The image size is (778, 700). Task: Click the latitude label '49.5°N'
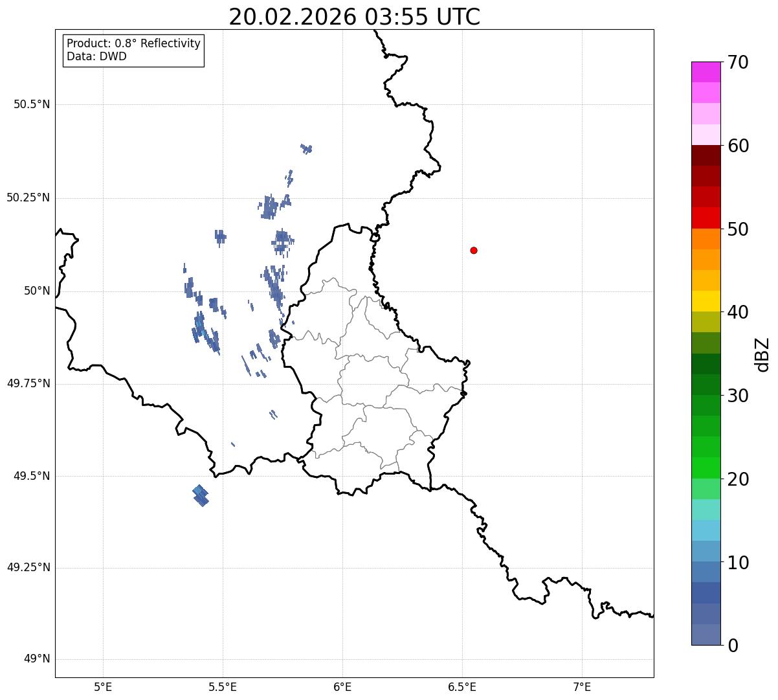coord(31,476)
